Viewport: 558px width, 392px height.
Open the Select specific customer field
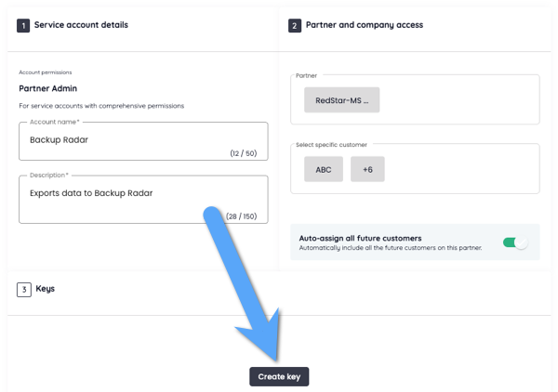(456, 169)
